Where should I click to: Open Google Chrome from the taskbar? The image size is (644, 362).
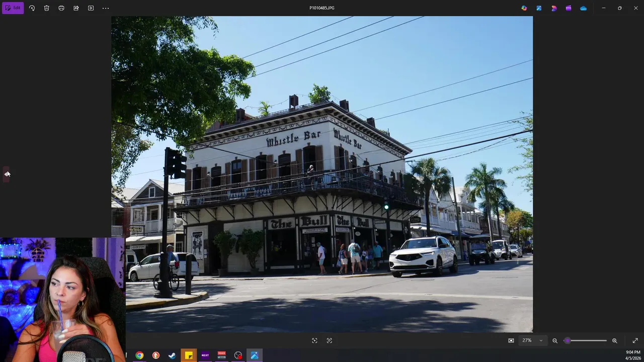139,355
